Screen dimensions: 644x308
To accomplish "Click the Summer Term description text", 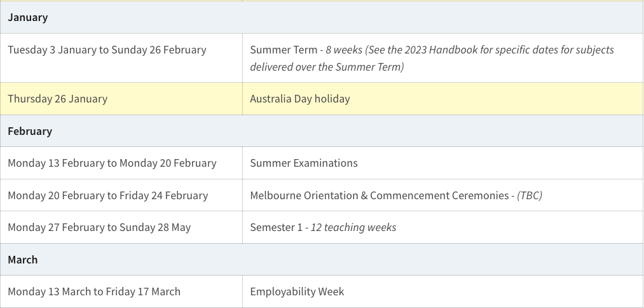I will click(283, 50).
